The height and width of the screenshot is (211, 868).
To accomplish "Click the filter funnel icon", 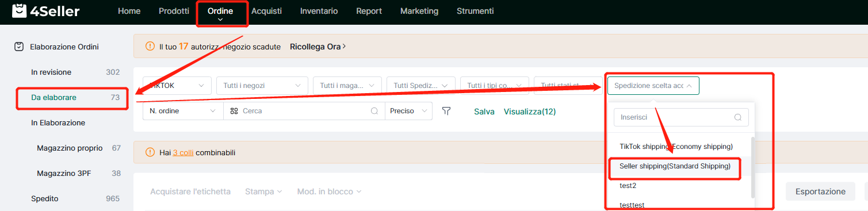I will [x=446, y=111].
